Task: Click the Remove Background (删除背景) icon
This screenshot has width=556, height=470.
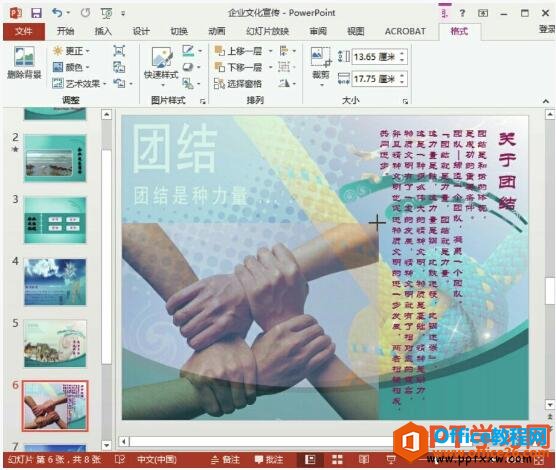Action: (x=24, y=56)
